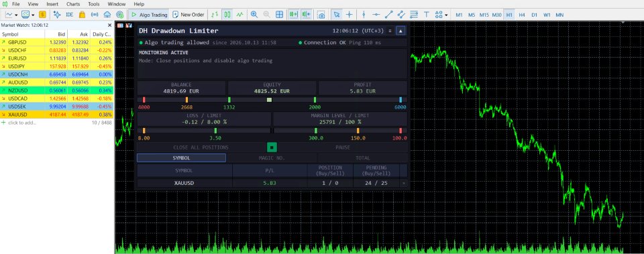Open the Drawdown Limiter hamburger menu
Viewport: 644px width, 254px height.
coord(390,31)
